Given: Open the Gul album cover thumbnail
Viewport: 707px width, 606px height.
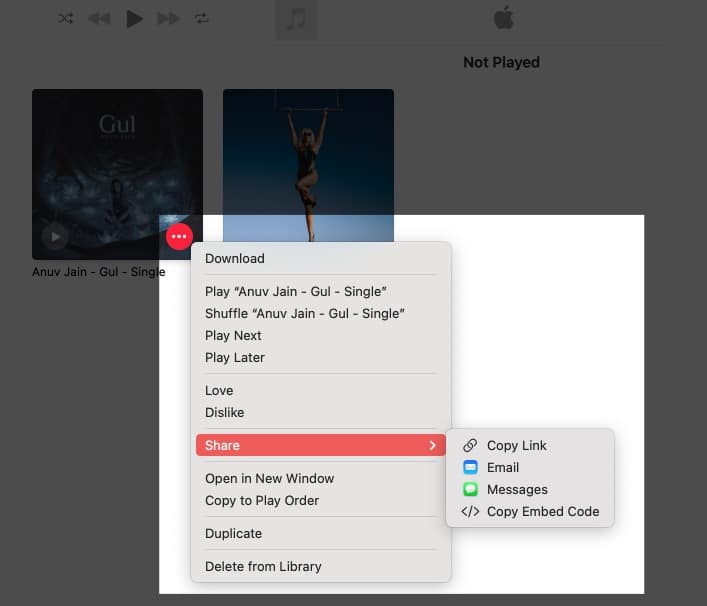Looking at the screenshot, I should 117,174.
